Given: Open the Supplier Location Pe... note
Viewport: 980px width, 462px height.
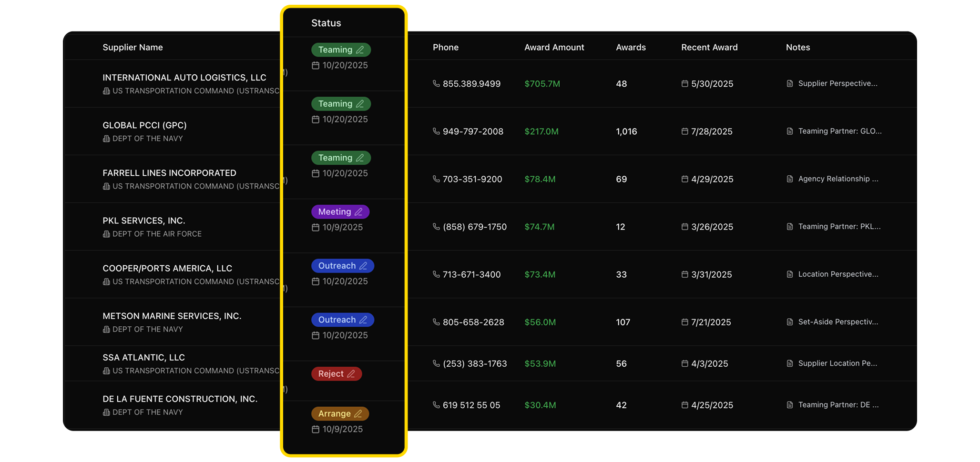Looking at the screenshot, I should pos(837,363).
